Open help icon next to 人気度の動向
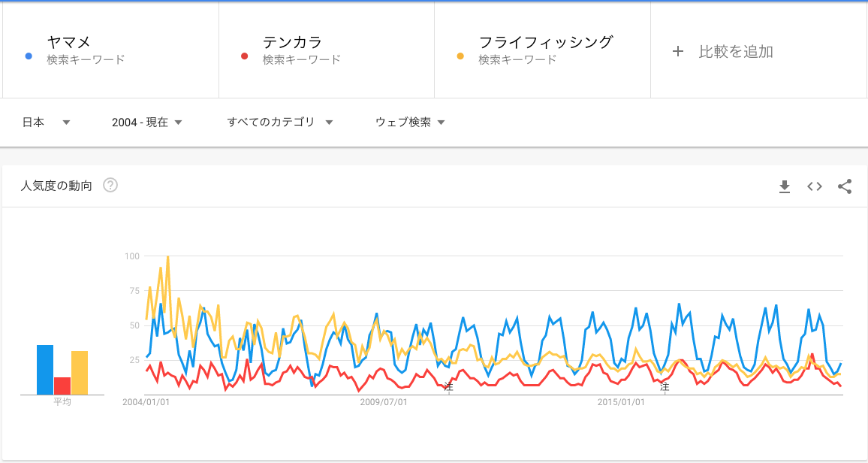868x463 pixels. coord(110,185)
